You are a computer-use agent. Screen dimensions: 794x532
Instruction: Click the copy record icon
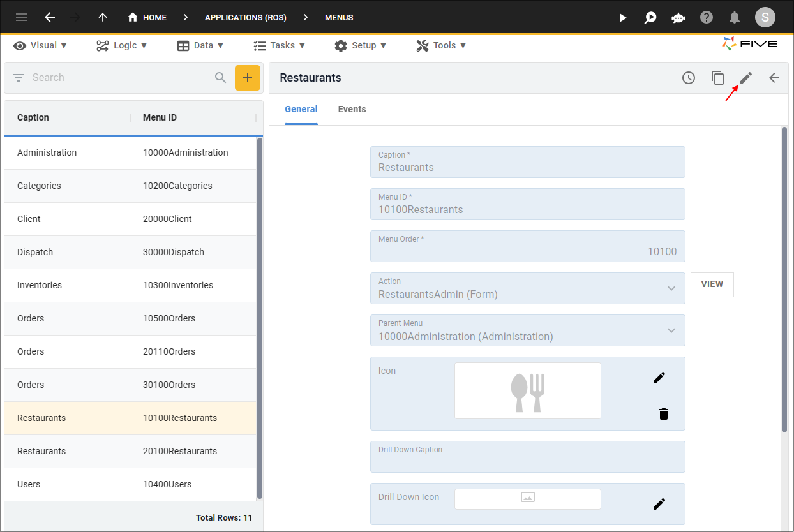point(718,78)
